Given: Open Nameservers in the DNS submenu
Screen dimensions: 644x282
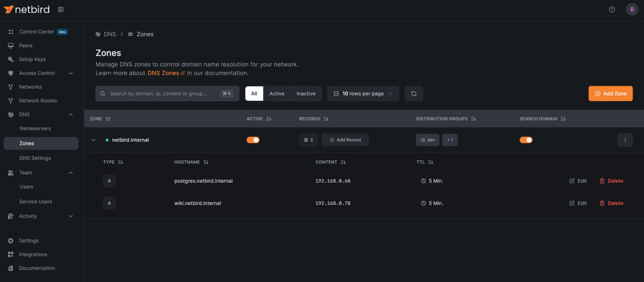Looking at the screenshot, I should (35, 128).
